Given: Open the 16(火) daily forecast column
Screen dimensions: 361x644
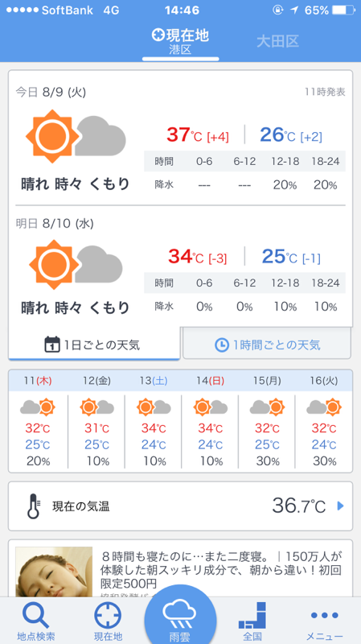Looking at the screenshot, I should coord(324,421).
